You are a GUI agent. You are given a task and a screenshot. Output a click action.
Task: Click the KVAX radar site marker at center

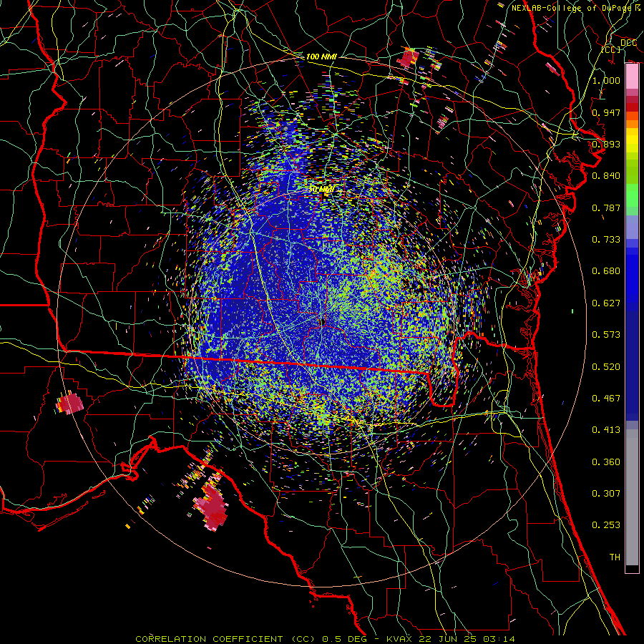coord(323,321)
